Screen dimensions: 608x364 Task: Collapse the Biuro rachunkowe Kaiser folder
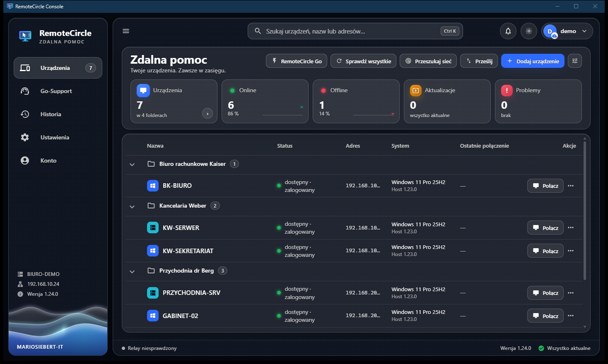tap(132, 165)
